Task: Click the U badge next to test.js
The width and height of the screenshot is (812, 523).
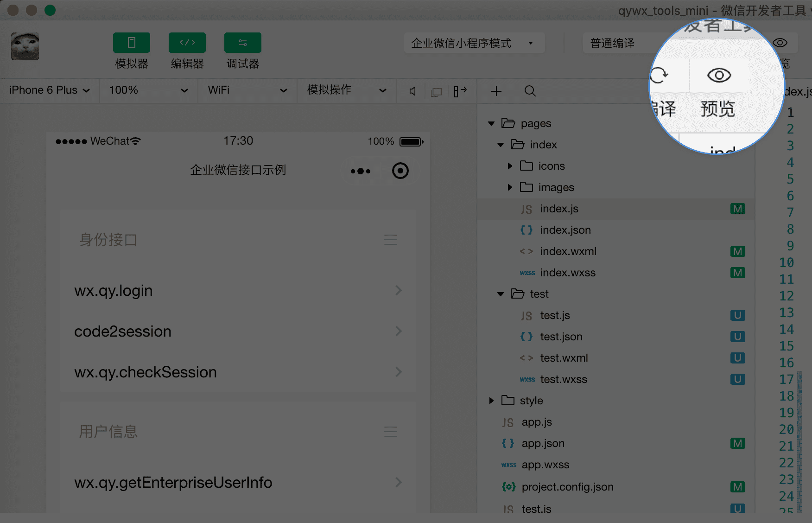Action: [x=737, y=315]
